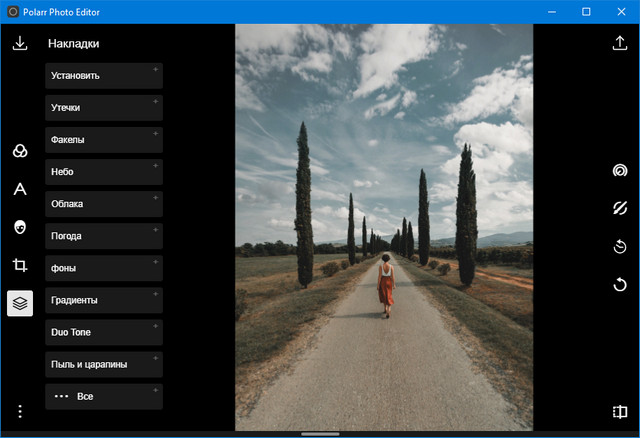Open the three-dot more options menu

pyautogui.click(x=20, y=411)
